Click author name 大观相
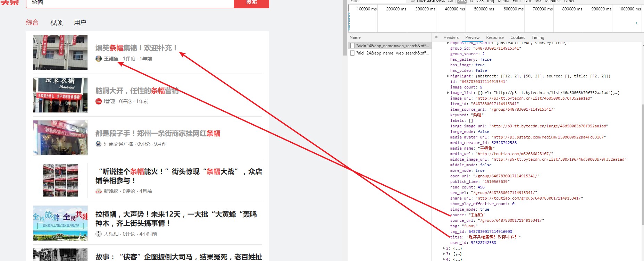This screenshot has height=261, width=644. [111, 234]
